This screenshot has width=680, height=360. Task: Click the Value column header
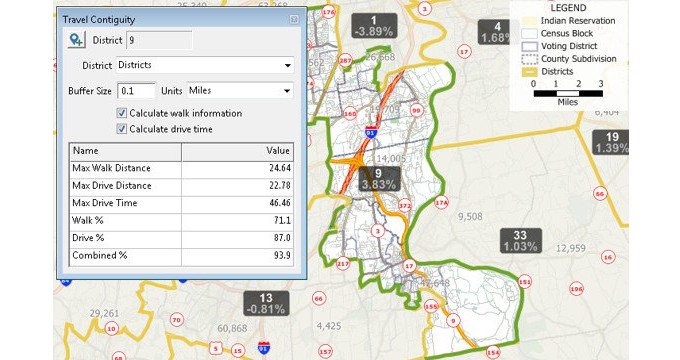[x=238, y=151]
